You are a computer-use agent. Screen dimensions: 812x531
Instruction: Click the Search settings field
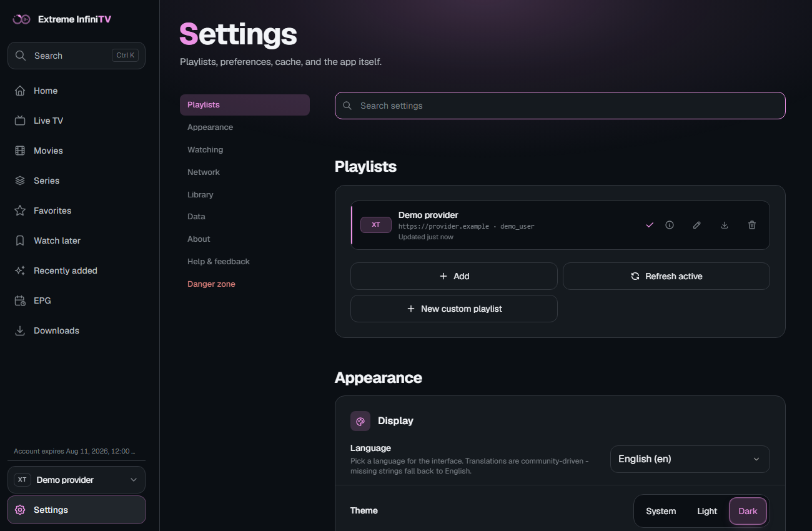click(x=560, y=106)
